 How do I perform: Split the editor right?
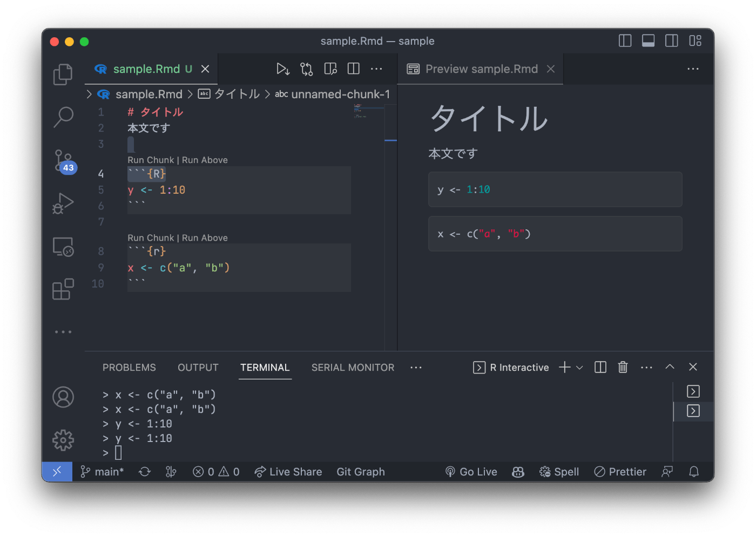(x=354, y=69)
